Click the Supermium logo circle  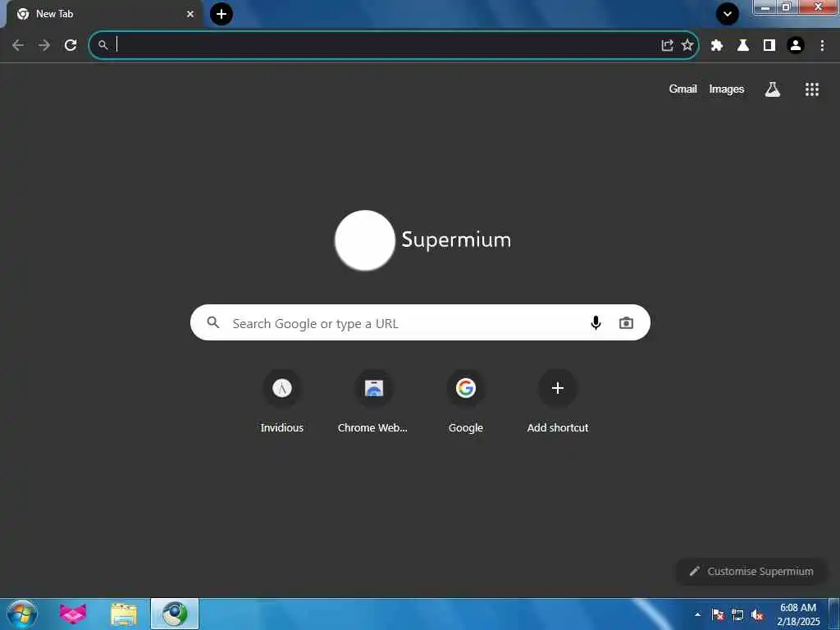[x=365, y=240]
